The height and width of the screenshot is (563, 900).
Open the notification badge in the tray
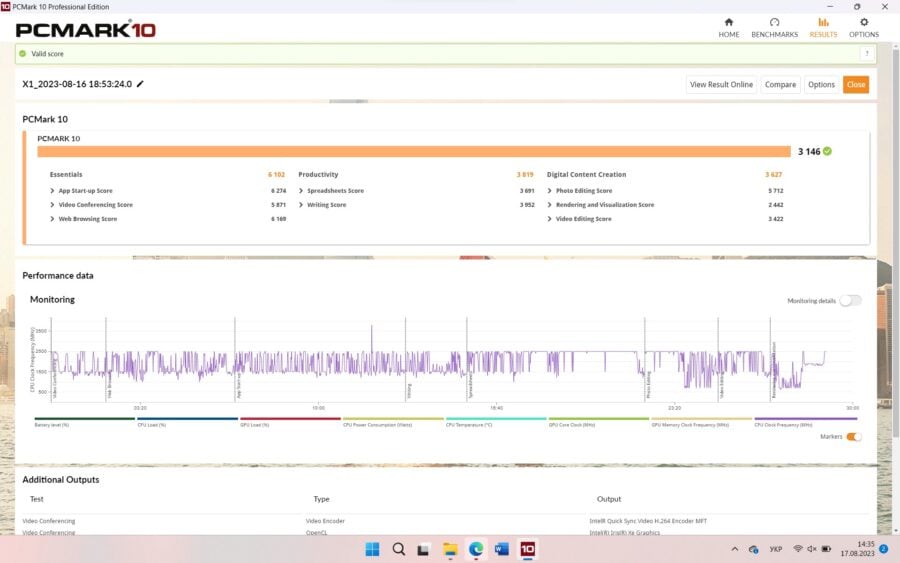coord(884,549)
